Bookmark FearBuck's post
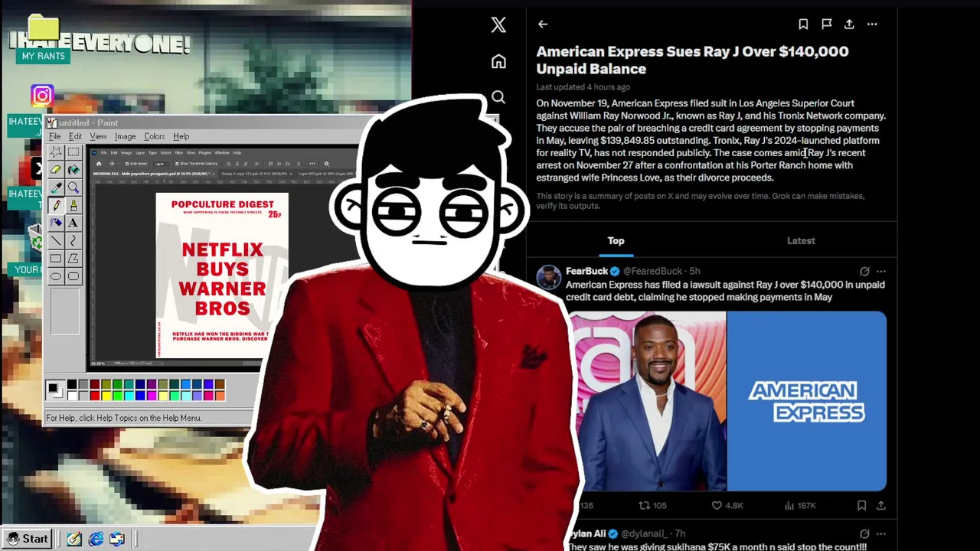This screenshot has width=980, height=551. tap(861, 505)
